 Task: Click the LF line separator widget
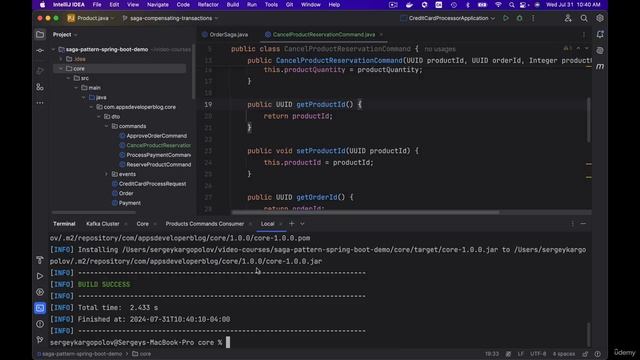(521, 354)
